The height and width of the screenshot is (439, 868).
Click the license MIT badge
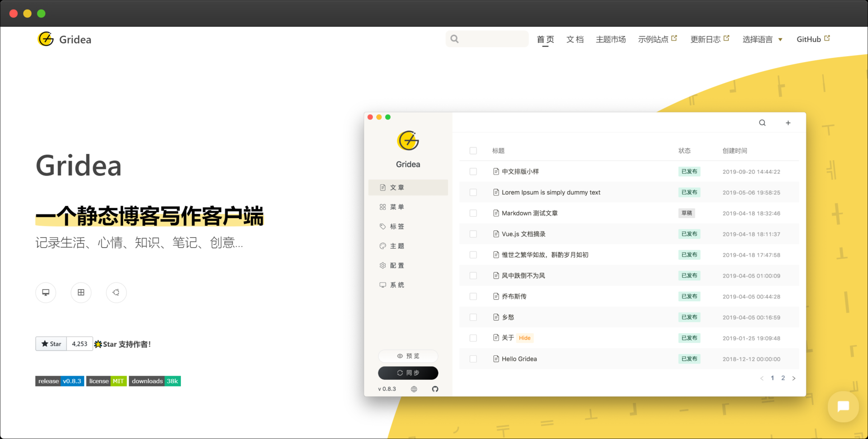106,381
